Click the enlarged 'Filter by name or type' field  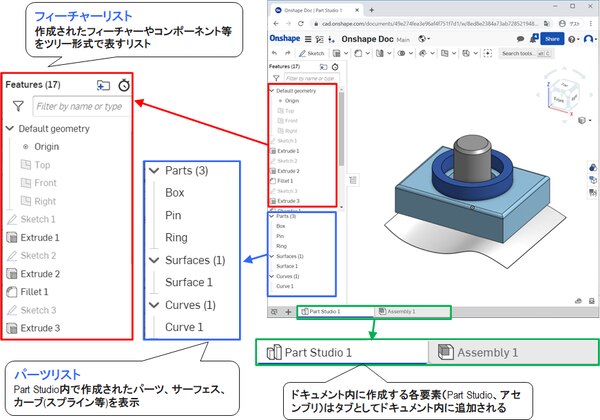click(82, 106)
